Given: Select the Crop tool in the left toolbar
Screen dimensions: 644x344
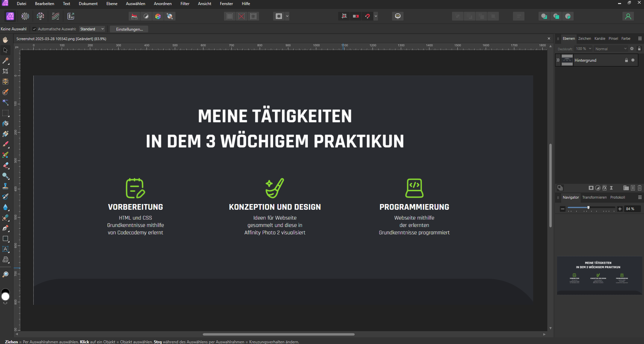Looking at the screenshot, I should (5, 71).
